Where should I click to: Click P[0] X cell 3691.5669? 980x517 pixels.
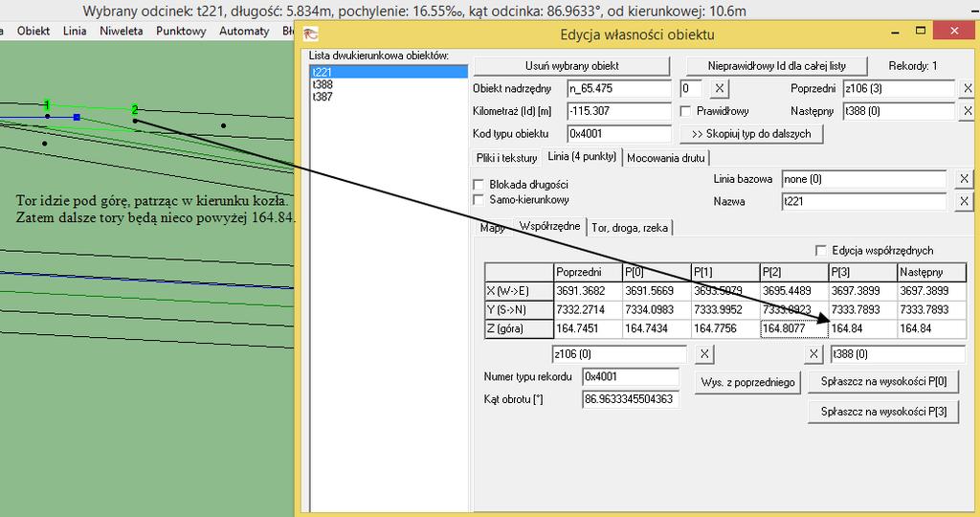tap(657, 291)
